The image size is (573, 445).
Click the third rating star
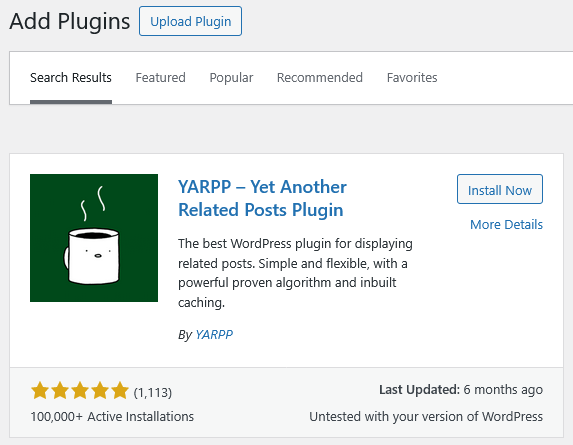pyautogui.click(x=80, y=391)
